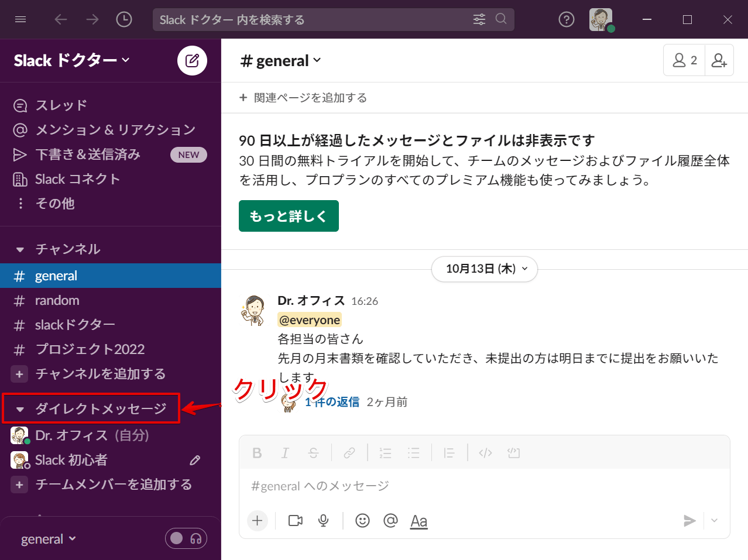748x560 pixels.
Task: Open the emoji picker
Action: coord(362,520)
